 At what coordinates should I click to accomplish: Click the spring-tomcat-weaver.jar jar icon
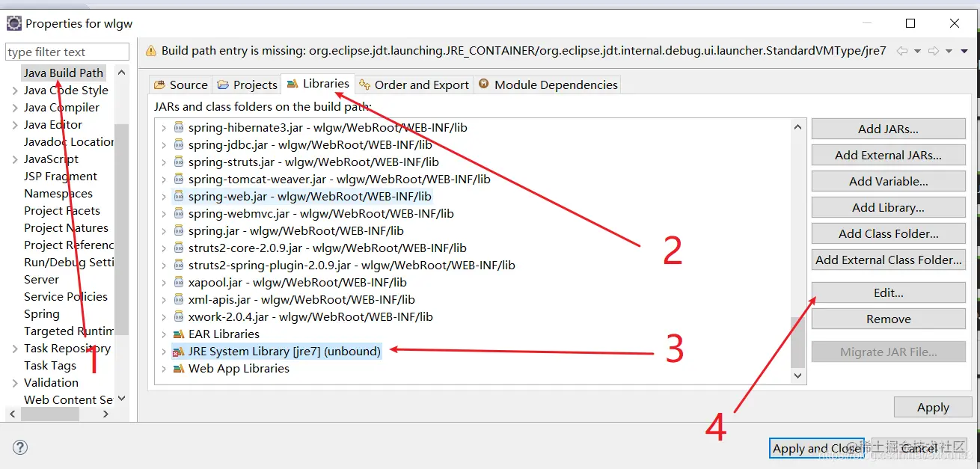tap(179, 179)
